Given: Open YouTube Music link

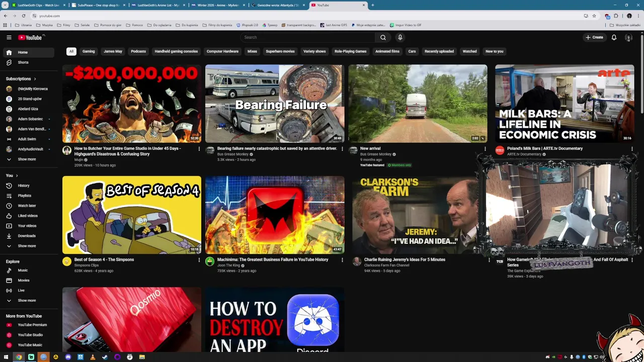Looking at the screenshot, I should click(28, 345).
